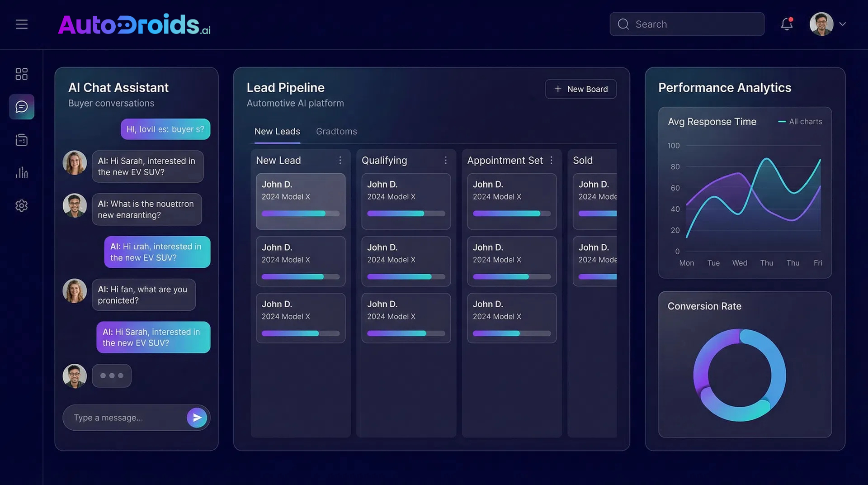868x485 pixels.
Task: Switch to the Gradtoms tab
Action: [336, 131]
